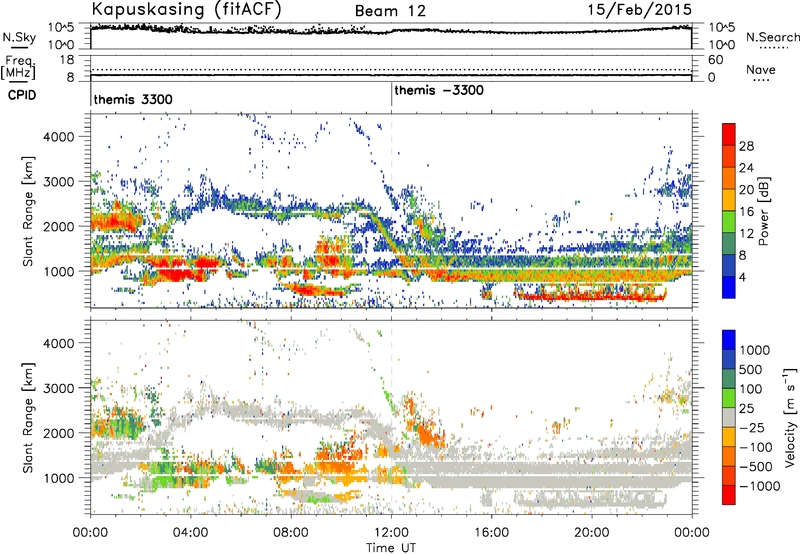Click the '18' frequency scale value
800x554 pixels.
67,60
